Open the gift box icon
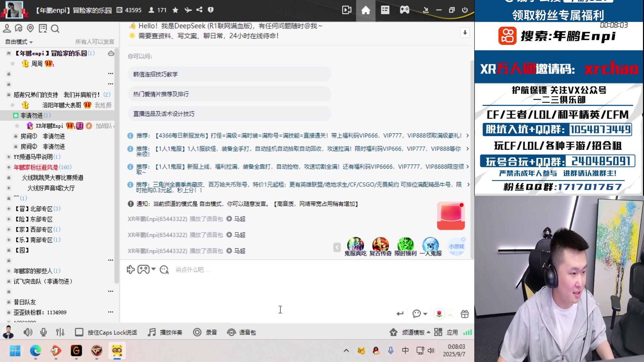Image resolution: width=644 pixels, height=362 pixels. (465, 314)
